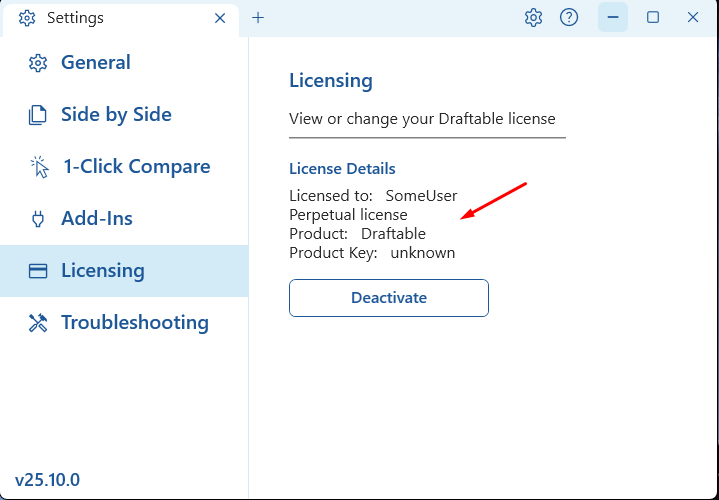Screen dimensions: 719x500
Task: Click the gear icon in Settings tab
Action: click(x=27, y=18)
